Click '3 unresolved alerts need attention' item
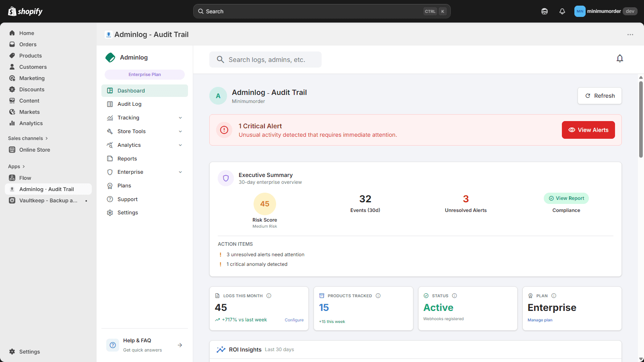 [x=265, y=255]
